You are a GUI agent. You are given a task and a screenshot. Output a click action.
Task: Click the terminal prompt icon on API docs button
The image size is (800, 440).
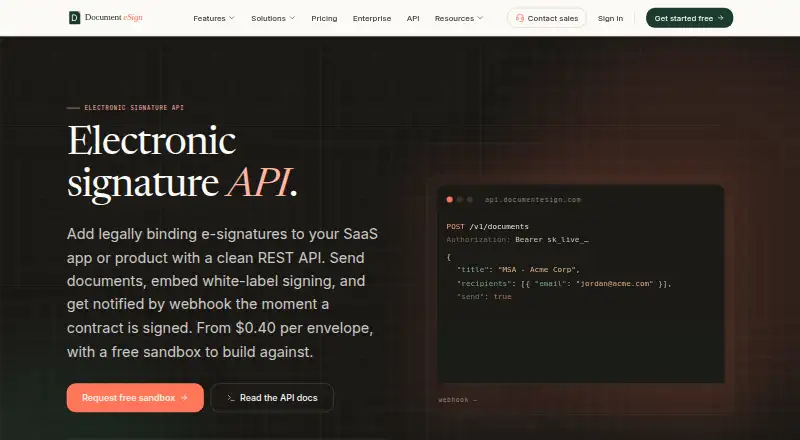coord(231,398)
